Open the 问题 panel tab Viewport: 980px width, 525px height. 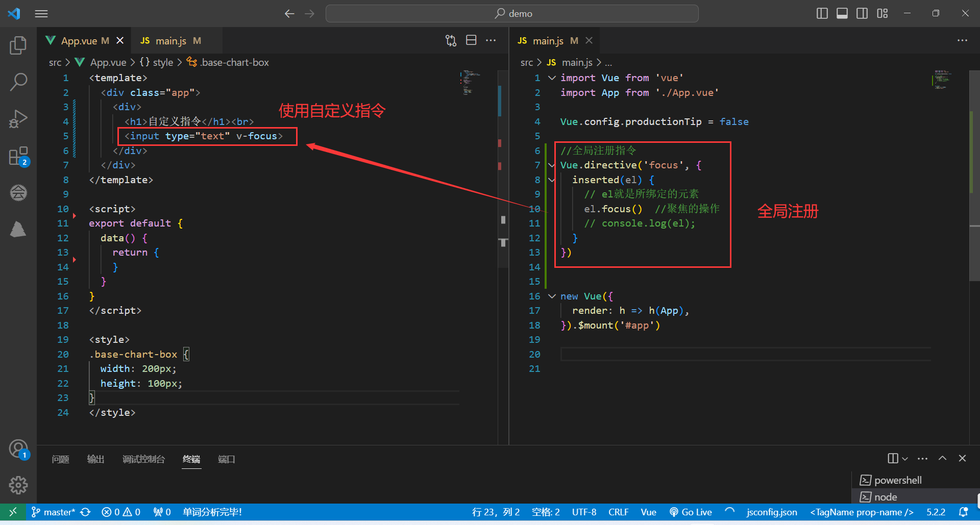[60, 459]
